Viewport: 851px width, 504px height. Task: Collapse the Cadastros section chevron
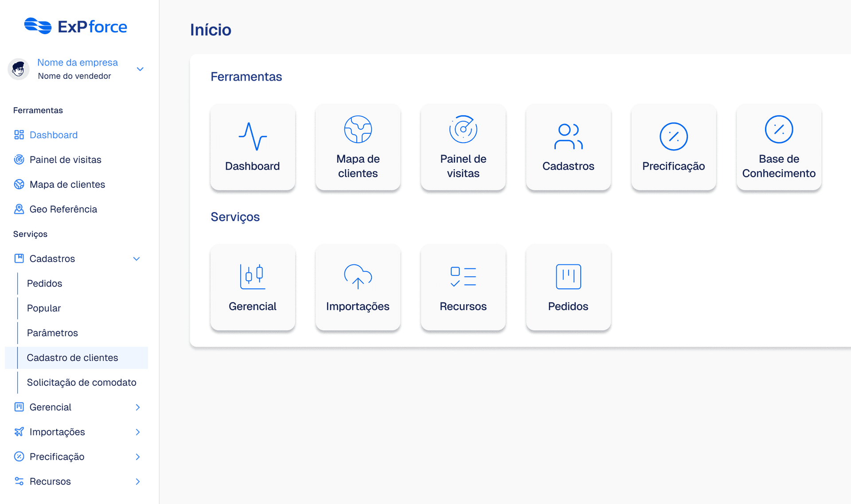137,259
